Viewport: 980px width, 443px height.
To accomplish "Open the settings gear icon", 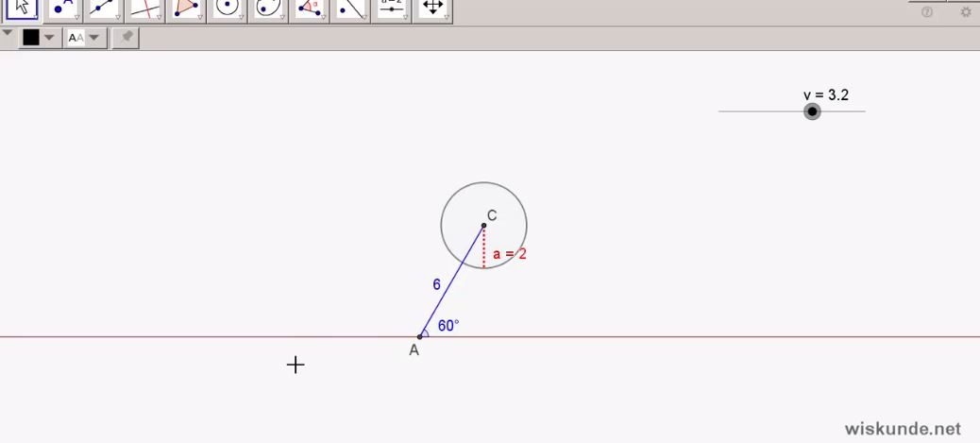I will coord(966,12).
